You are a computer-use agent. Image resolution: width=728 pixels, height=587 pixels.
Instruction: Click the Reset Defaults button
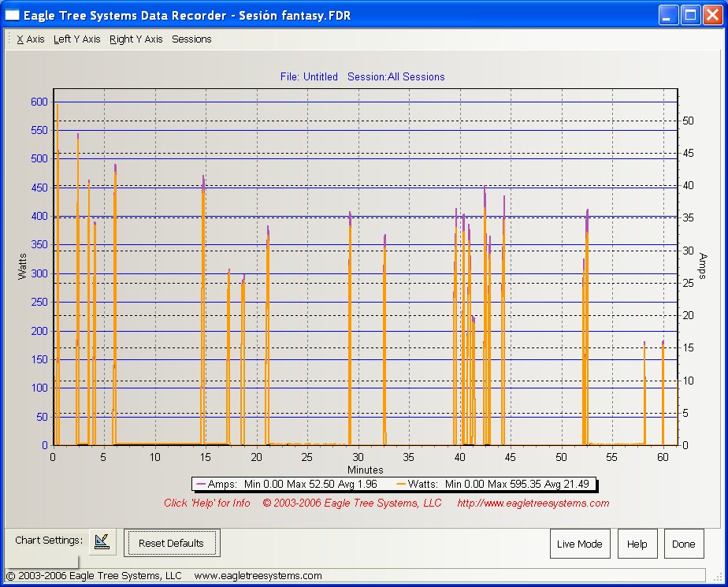tap(172, 543)
